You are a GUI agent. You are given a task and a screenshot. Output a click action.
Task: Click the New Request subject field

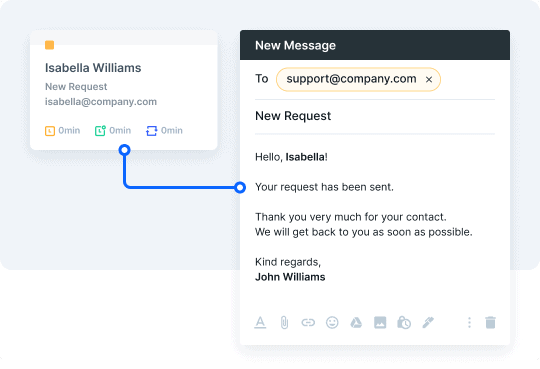tap(375, 116)
